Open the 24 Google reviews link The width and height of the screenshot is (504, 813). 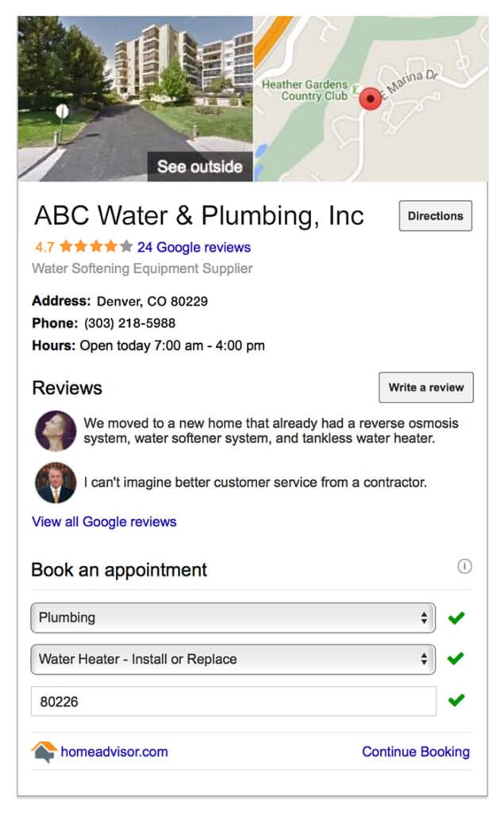(x=197, y=247)
